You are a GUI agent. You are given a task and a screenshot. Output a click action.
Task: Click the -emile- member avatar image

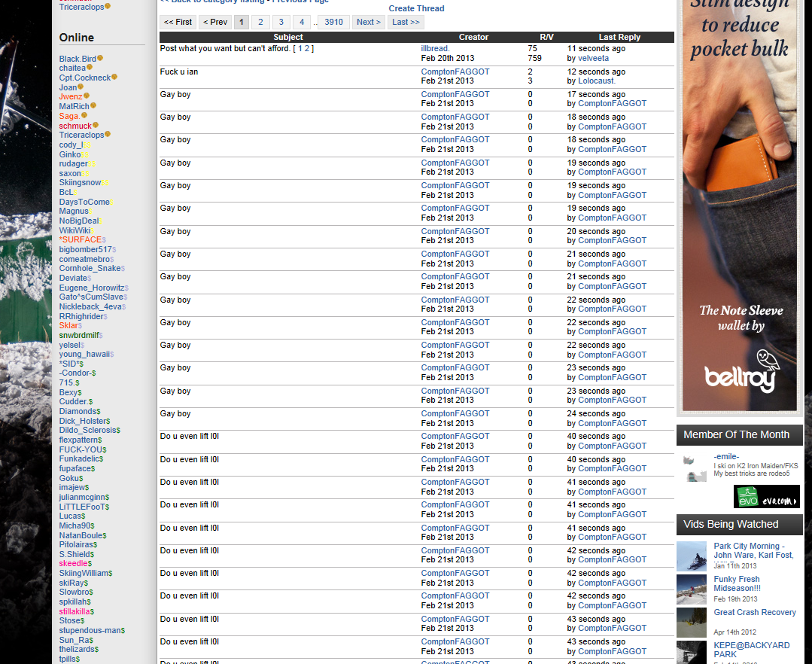tap(694, 467)
